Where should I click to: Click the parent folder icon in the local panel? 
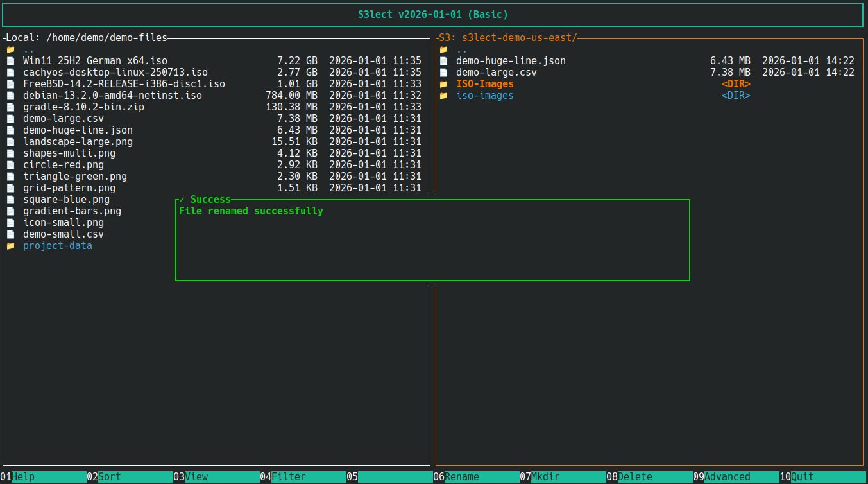pos(10,49)
